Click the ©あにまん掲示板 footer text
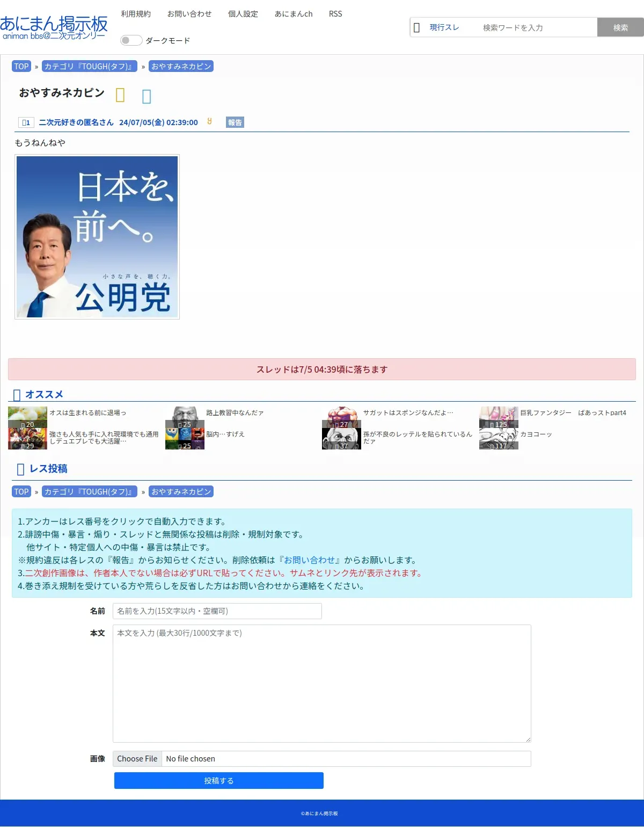Viewport: 644px width, 827px height. (319, 814)
